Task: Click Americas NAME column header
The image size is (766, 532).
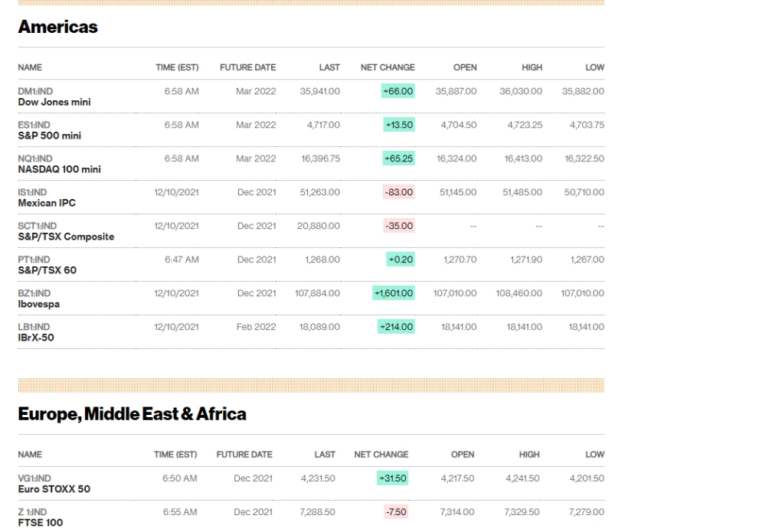Action: pyautogui.click(x=30, y=67)
